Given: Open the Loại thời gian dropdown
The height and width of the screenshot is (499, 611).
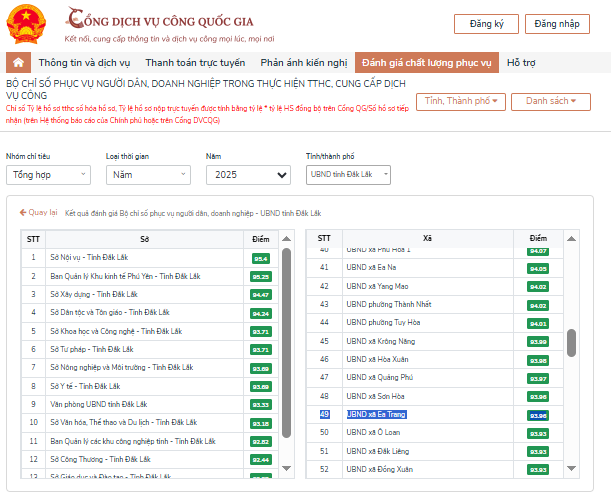Looking at the screenshot, I should (146, 175).
